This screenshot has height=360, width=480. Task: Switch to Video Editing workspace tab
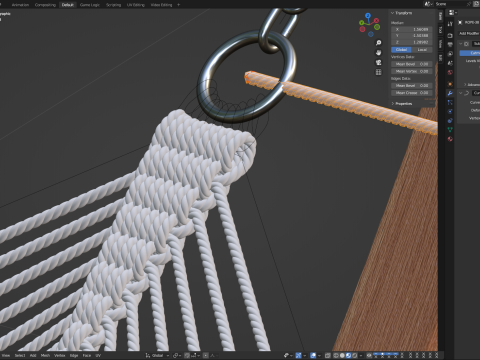pos(161,5)
